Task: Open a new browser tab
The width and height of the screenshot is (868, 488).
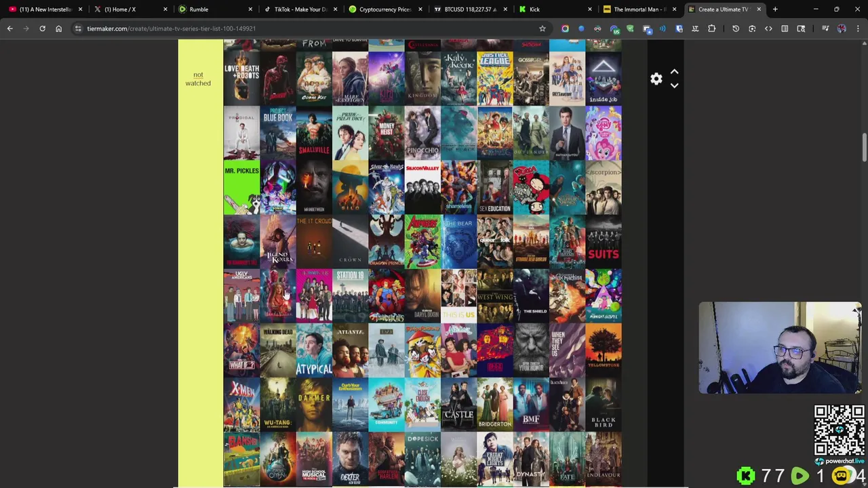Action: 775,9
